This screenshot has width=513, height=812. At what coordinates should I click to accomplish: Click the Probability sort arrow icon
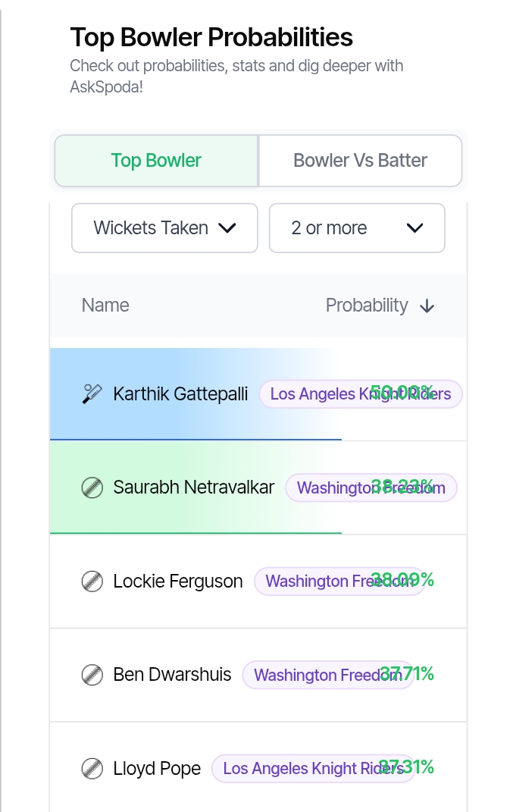(427, 306)
